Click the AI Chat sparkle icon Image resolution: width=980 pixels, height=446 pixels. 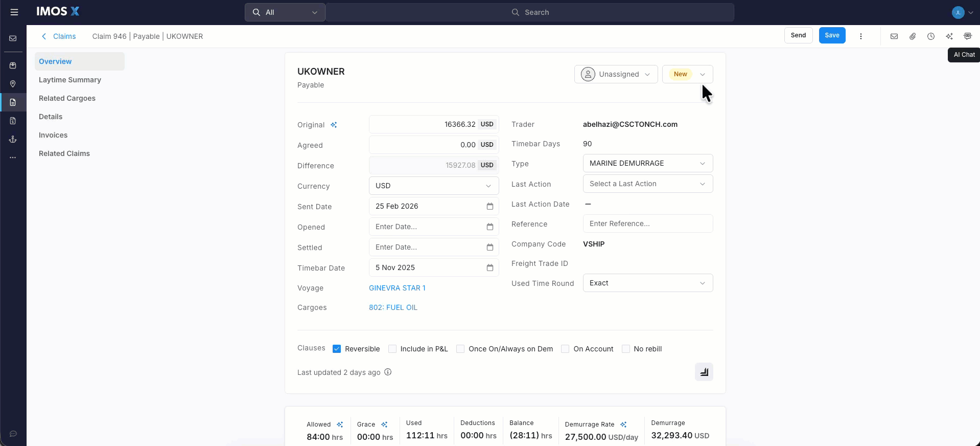click(x=949, y=36)
